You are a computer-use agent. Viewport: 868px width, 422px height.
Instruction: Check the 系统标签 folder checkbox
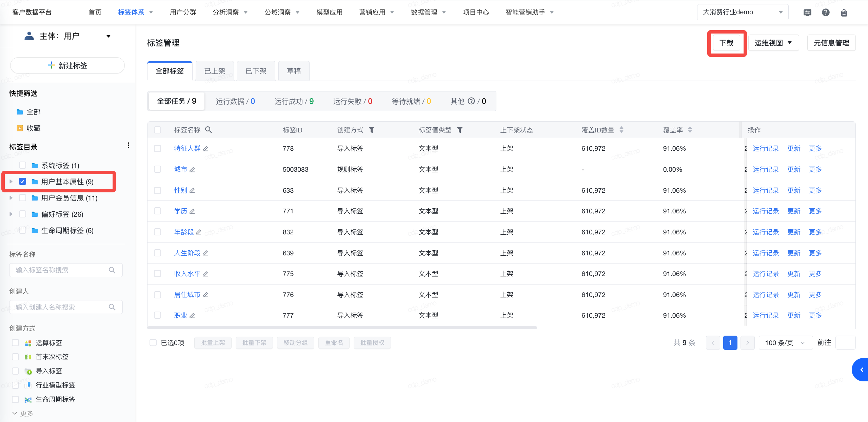coord(23,165)
